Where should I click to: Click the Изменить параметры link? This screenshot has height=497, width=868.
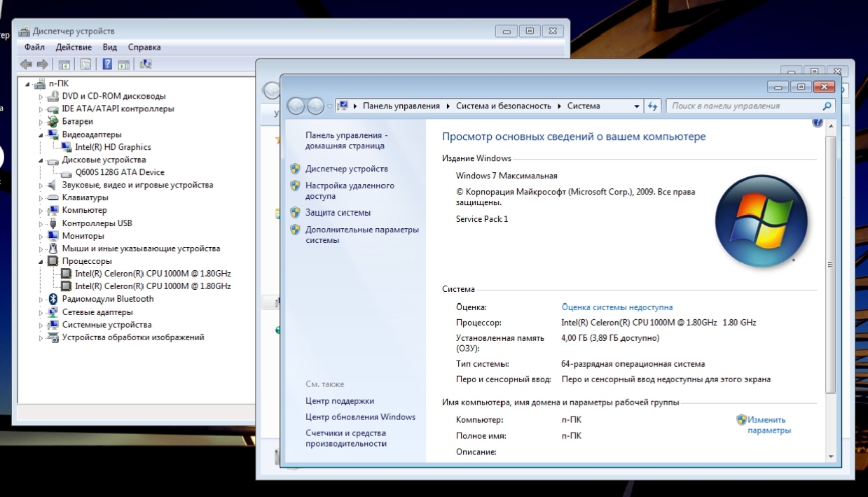tap(768, 425)
